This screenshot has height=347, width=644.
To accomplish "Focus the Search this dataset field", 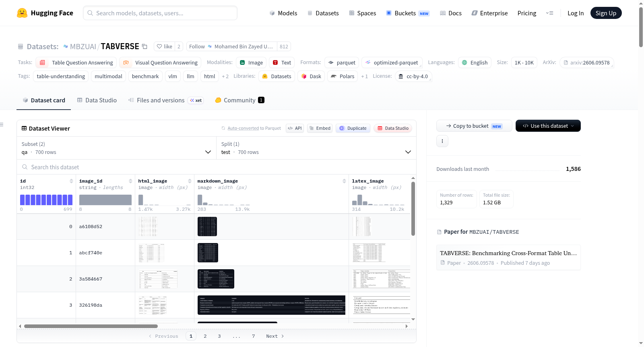I will [217, 167].
